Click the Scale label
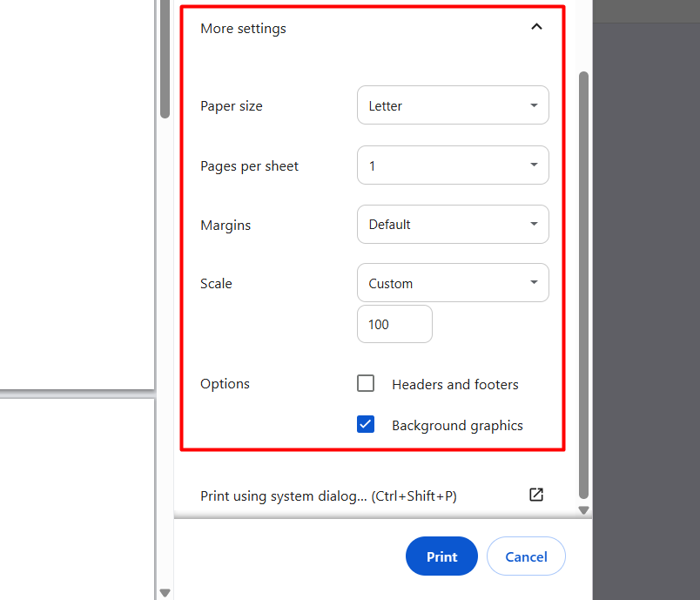This screenshot has height=600, width=700. (x=216, y=284)
